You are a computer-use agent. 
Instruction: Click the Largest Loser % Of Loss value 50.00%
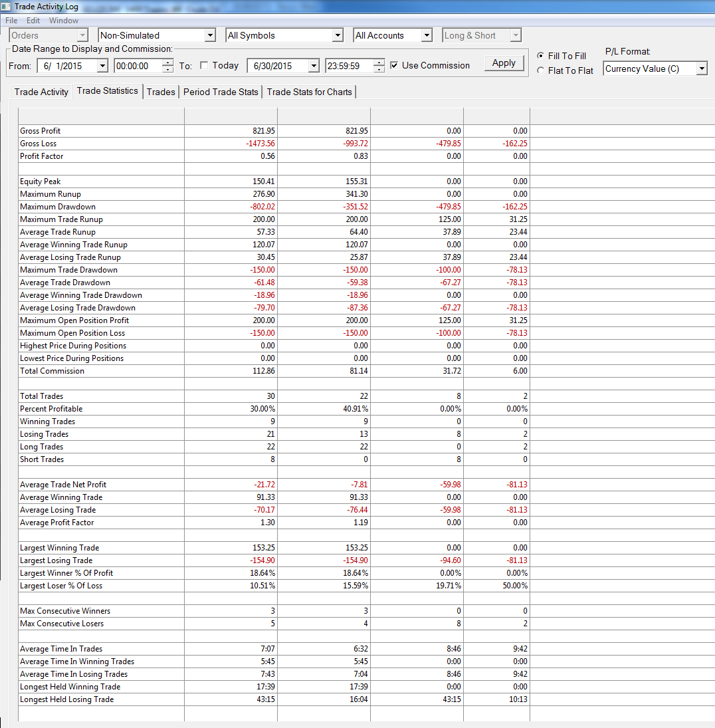pos(515,586)
